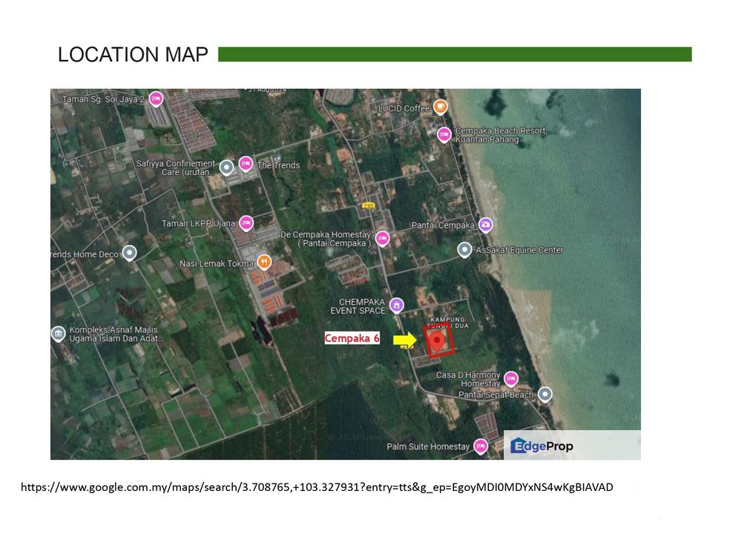The width and height of the screenshot is (756, 534).
Task: Click the Pantai Sepat Beach text label
Action: click(x=496, y=395)
